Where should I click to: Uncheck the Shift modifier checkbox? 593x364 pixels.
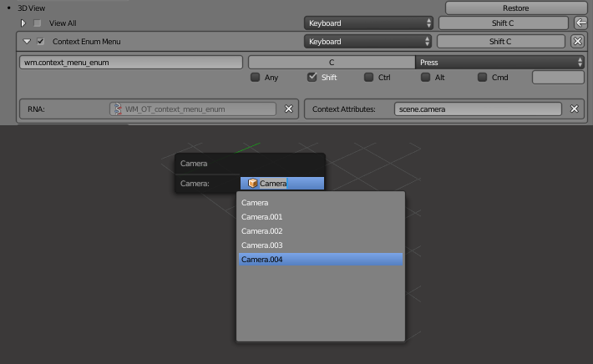tap(312, 78)
